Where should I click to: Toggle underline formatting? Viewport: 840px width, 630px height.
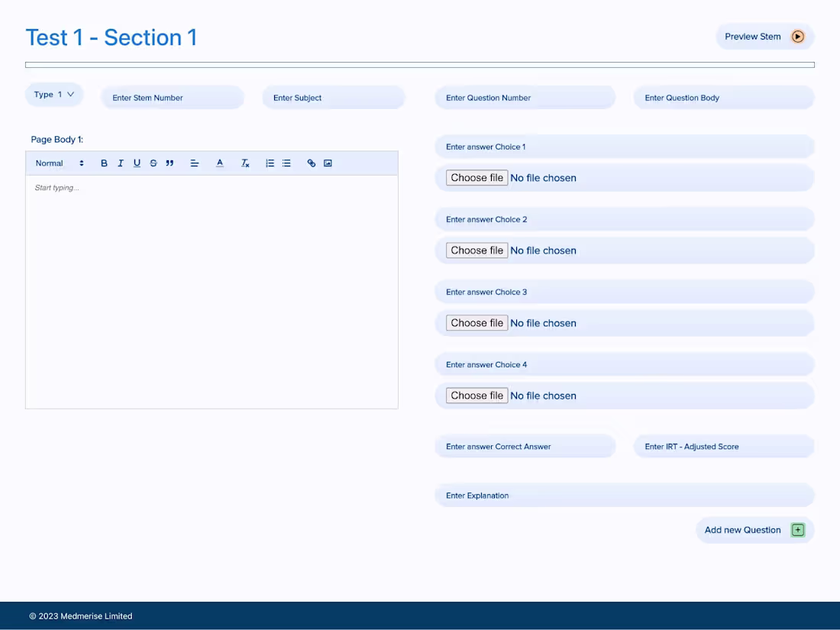[x=137, y=163]
